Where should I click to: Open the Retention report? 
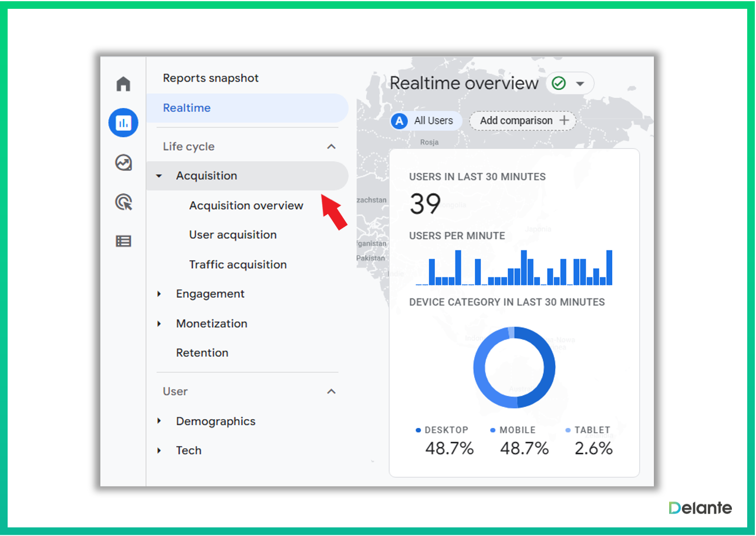pyautogui.click(x=202, y=353)
